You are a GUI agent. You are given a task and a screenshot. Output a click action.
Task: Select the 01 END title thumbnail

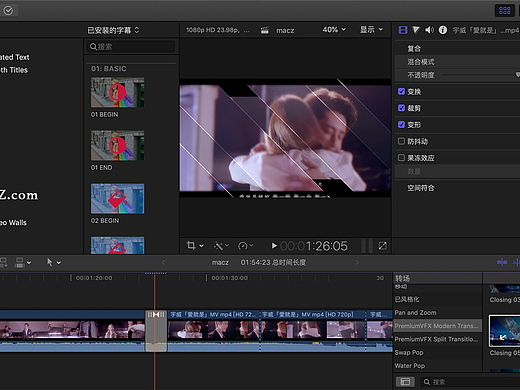tap(118, 145)
